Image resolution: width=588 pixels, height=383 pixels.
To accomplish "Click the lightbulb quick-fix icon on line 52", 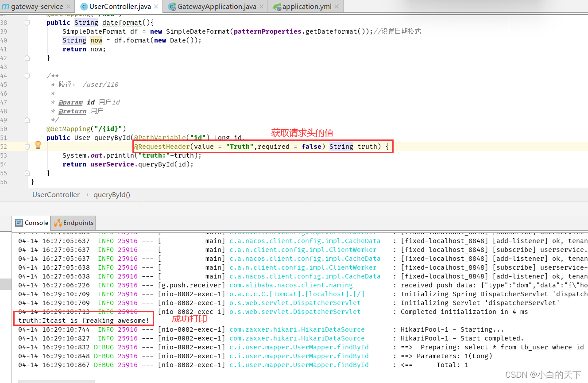I will [38, 145].
